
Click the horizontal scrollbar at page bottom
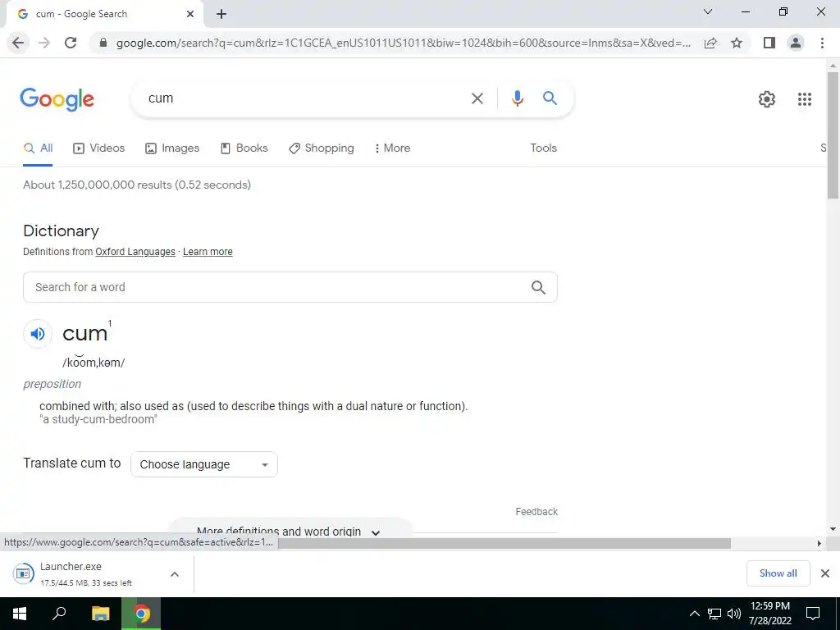[x=504, y=544]
